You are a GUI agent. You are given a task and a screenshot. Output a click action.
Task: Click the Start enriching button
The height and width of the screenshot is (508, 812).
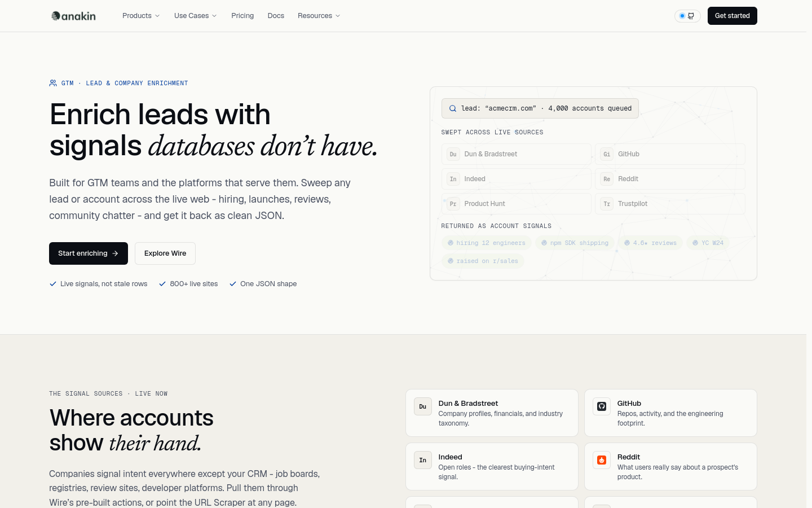[x=89, y=253]
